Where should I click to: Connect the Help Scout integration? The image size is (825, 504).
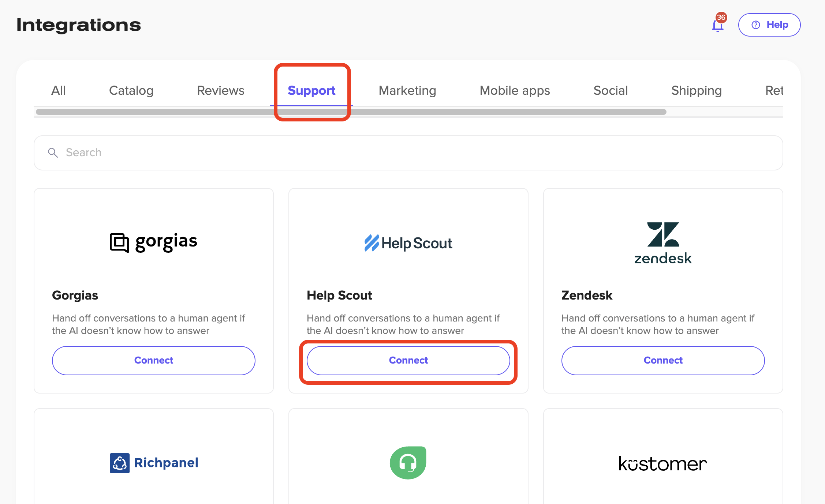[x=408, y=360]
